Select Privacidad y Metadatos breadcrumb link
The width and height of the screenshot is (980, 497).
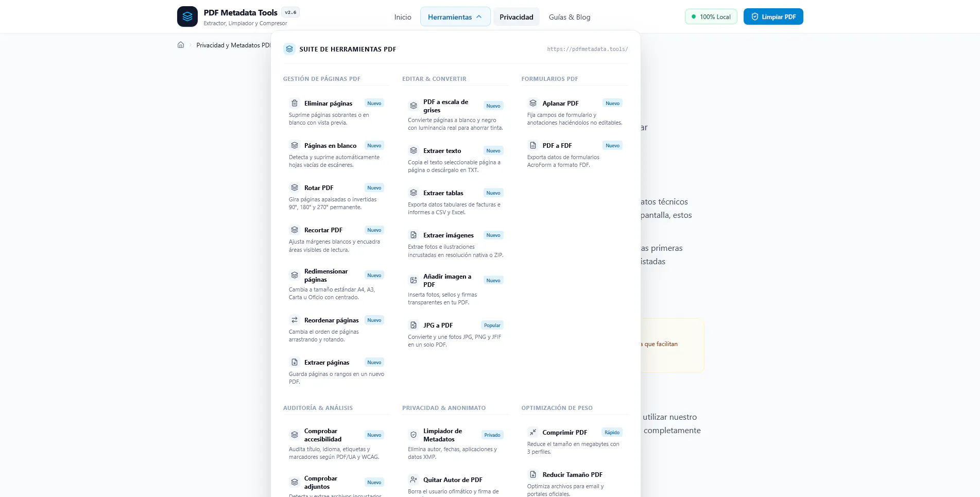tap(233, 45)
